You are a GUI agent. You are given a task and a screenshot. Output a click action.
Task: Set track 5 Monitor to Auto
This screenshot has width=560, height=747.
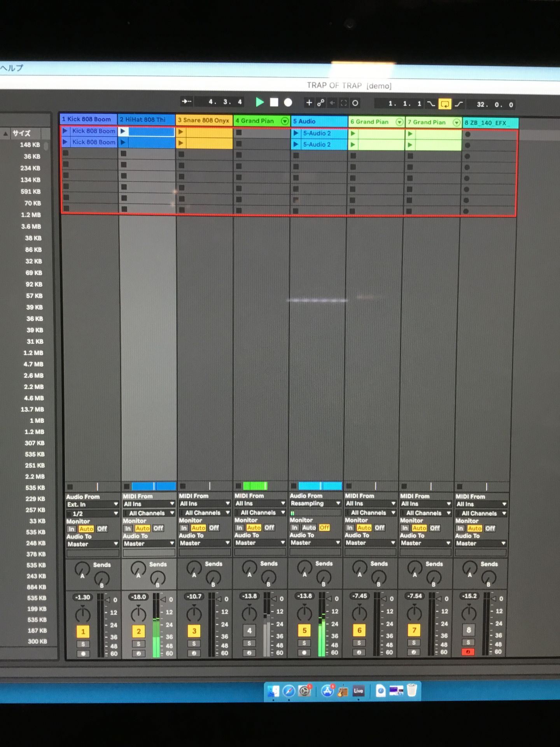pyautogui.click(x=309, y=528)
